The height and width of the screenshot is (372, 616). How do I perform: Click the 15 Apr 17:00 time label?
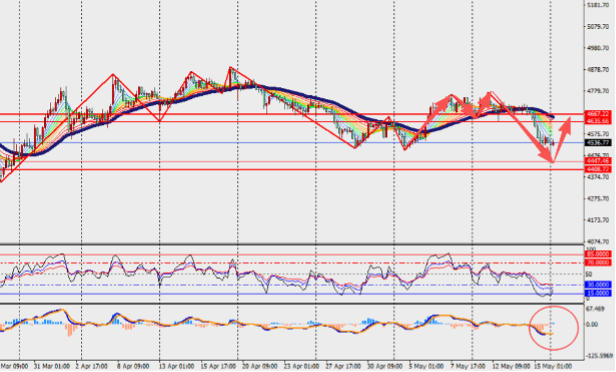(x=218, y=366)
